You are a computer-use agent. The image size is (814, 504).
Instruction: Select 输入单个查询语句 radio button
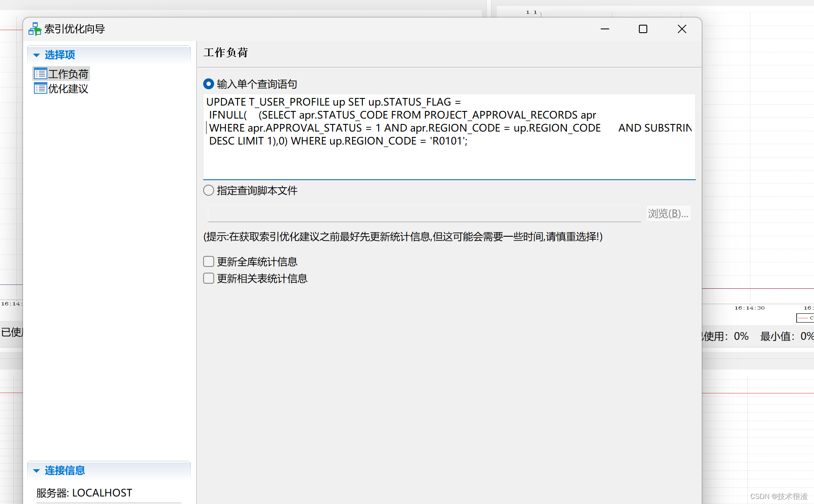pos(209,84)
